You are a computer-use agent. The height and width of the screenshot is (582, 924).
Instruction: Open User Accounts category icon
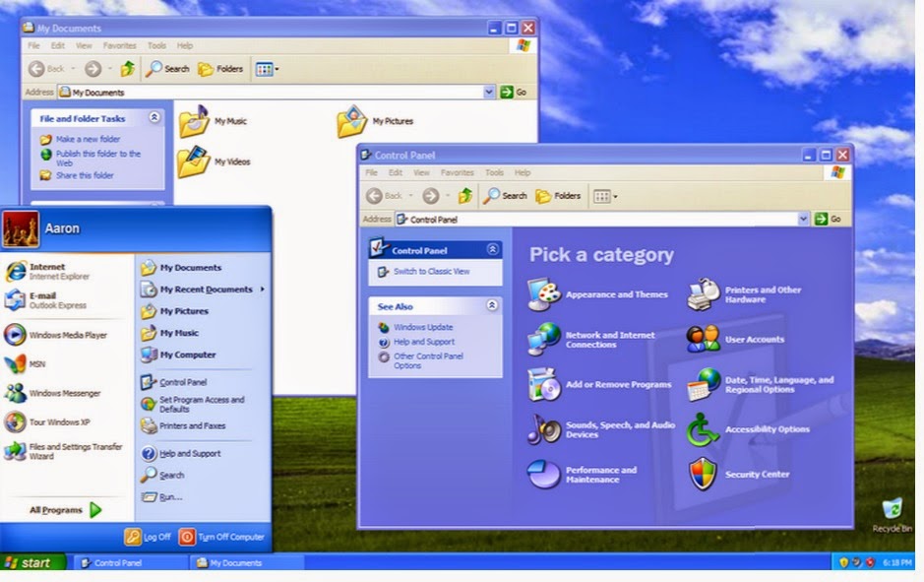[703, 339]
